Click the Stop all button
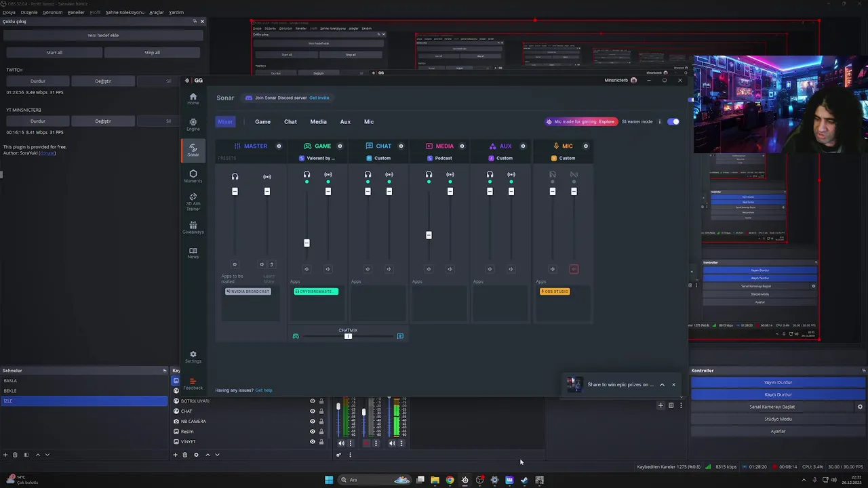The width and height of the screenshot is (868, 488). click(152, 52)
